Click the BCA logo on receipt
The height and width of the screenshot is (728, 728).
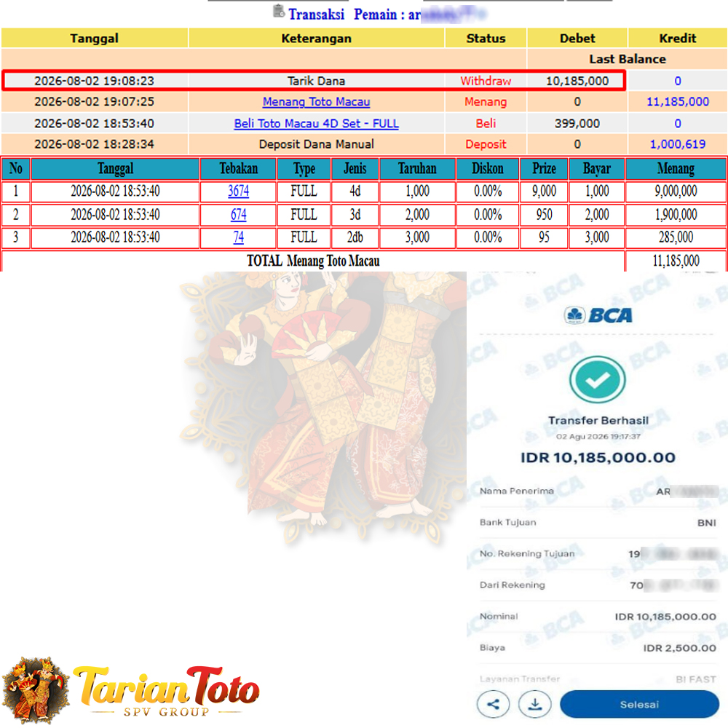tap(598, 315)
